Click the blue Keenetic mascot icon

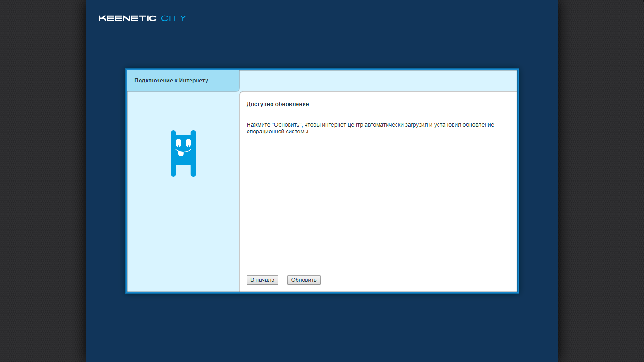point(183,154)
